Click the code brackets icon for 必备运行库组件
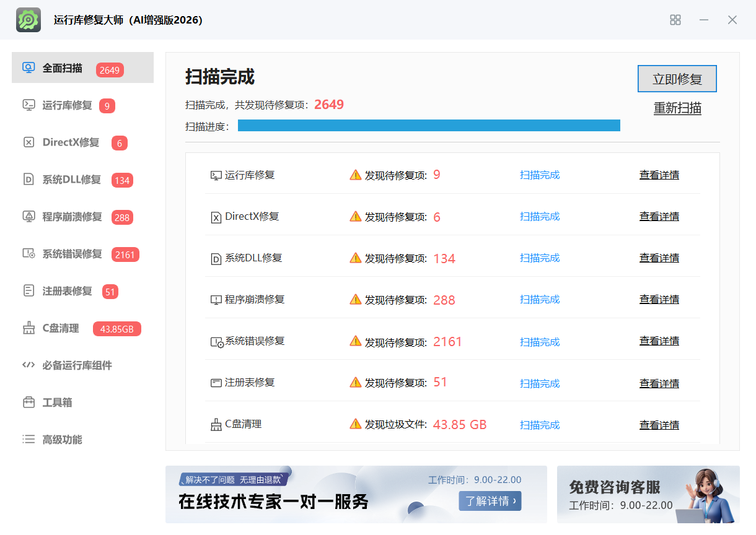 click(29, 365)
